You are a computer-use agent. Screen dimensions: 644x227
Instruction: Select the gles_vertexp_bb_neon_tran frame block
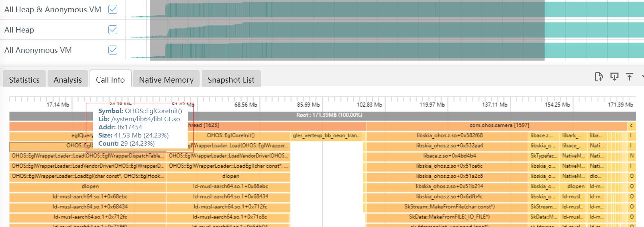click(327, 135)
